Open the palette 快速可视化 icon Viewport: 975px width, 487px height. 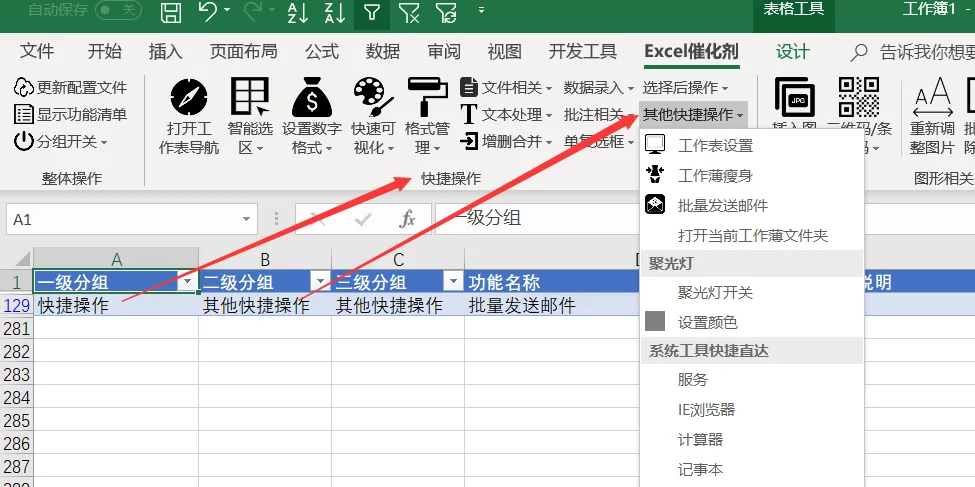tap(373, 97)
